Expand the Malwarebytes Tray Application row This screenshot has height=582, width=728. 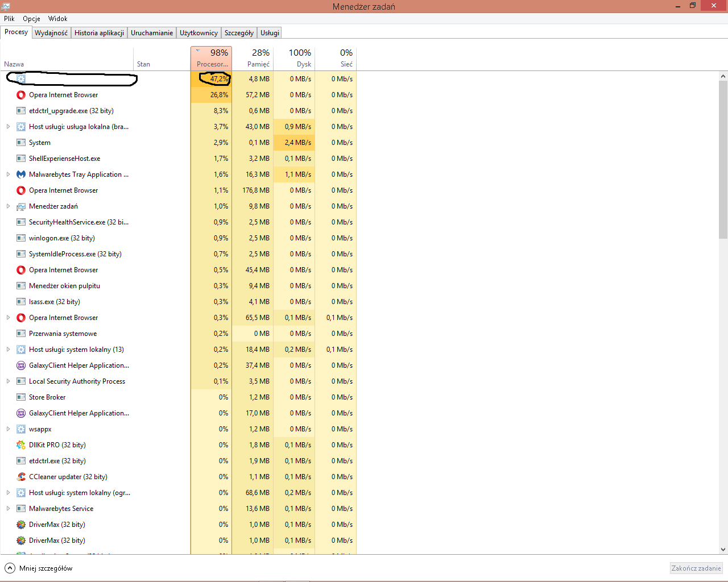(8, 174)
